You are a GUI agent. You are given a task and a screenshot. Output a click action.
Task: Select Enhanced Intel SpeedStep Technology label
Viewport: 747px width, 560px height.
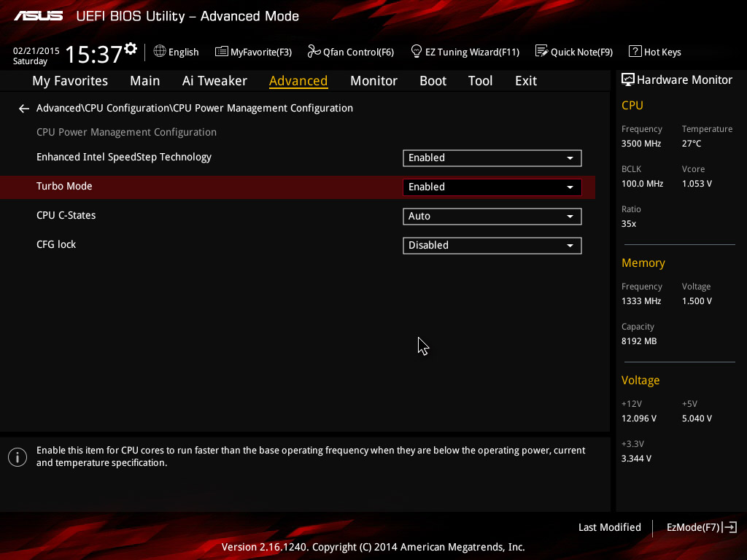[x=124, y=157]
